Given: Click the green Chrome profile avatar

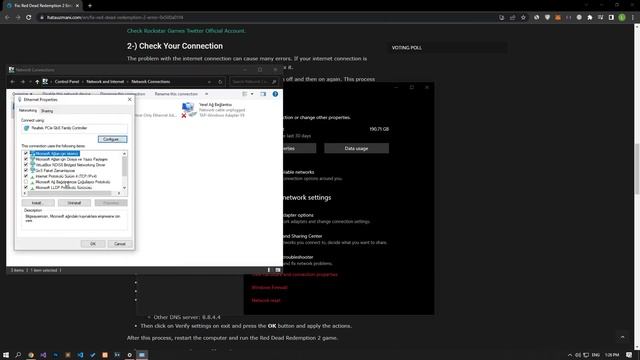Looking at the screenshot, I should point(622,18).
